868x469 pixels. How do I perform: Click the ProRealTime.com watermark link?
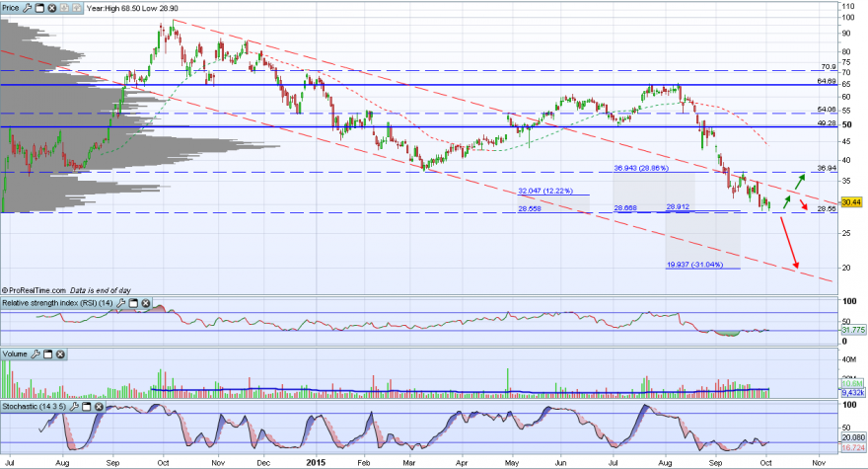pyautogui.click(x=34, y=290)
